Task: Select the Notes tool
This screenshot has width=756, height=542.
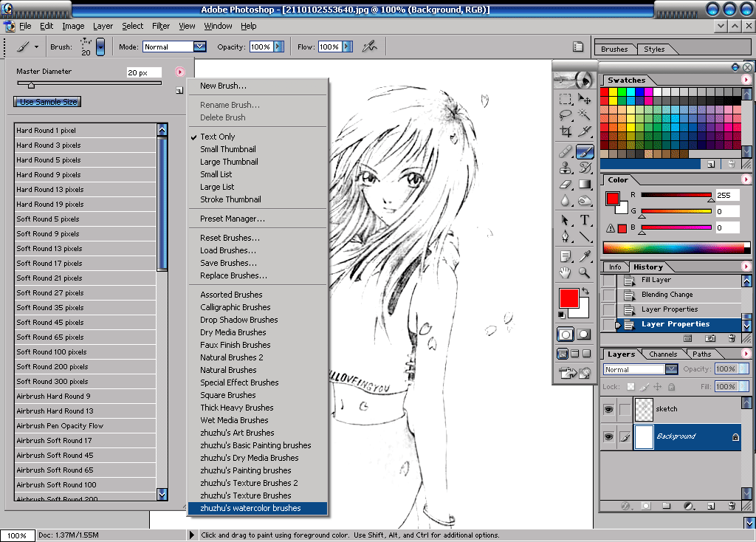Action: pos(566,256)
